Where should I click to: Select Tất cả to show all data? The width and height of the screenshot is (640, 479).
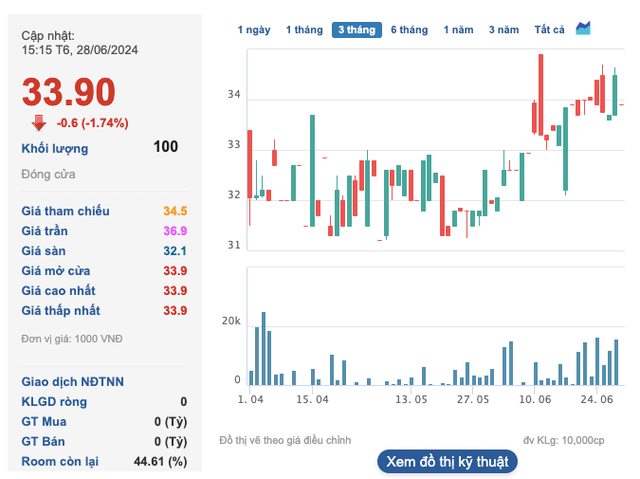pos(550,30)
